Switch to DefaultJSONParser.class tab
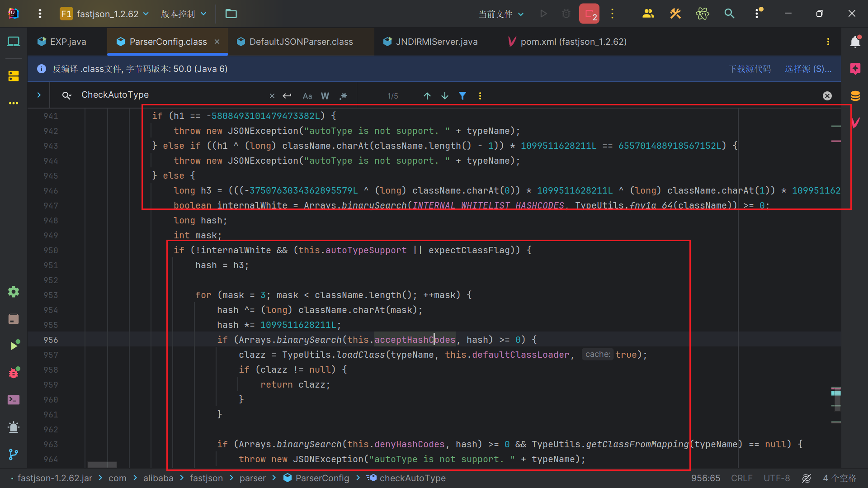Screen dimensions: 868x488 [x=295, y=42]
